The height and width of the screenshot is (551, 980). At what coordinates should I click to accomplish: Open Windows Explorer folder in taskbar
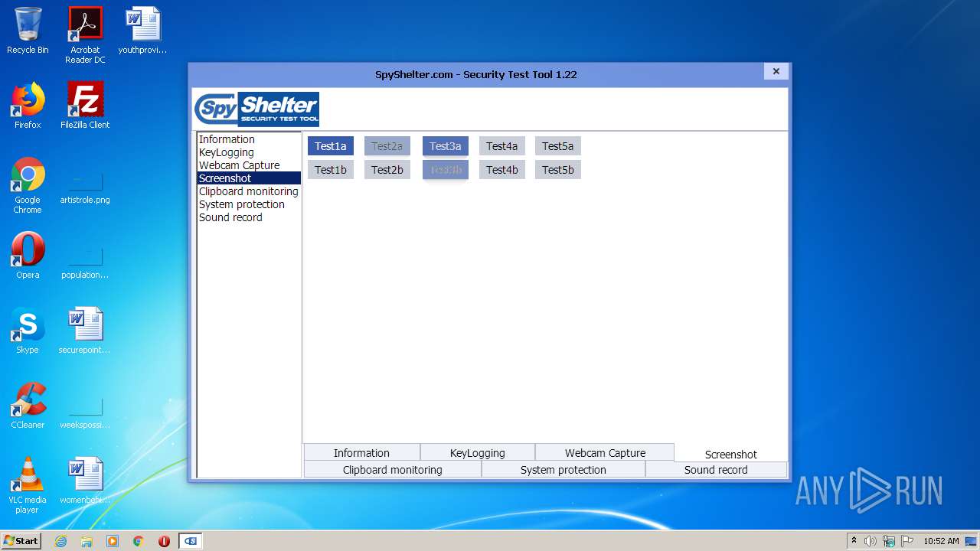click(87, 541)
